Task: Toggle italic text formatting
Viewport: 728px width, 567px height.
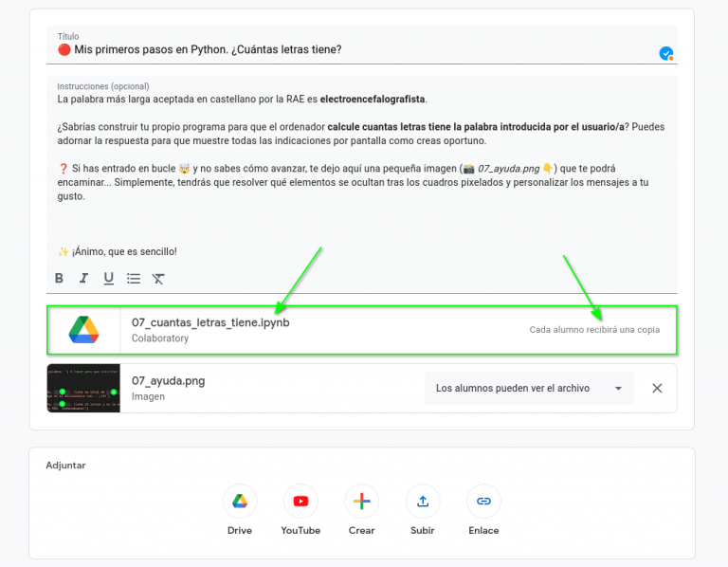Action: pos(83,278)
